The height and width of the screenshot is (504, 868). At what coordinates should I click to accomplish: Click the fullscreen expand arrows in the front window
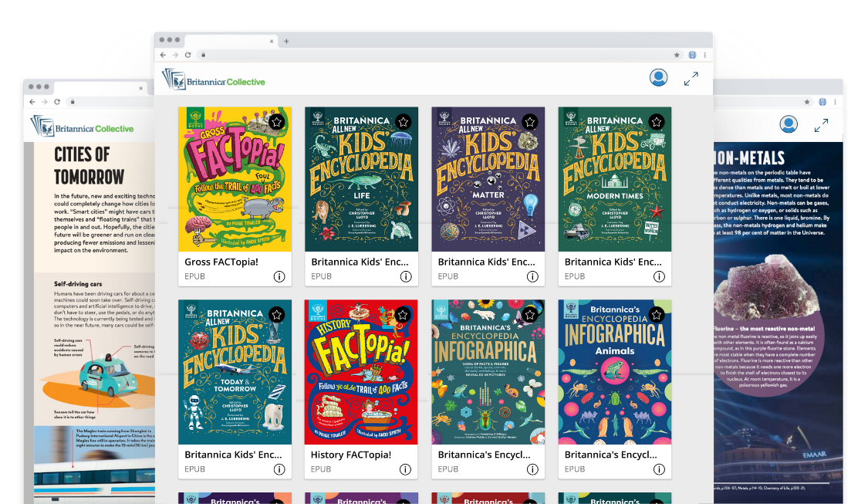coord(691,79)
